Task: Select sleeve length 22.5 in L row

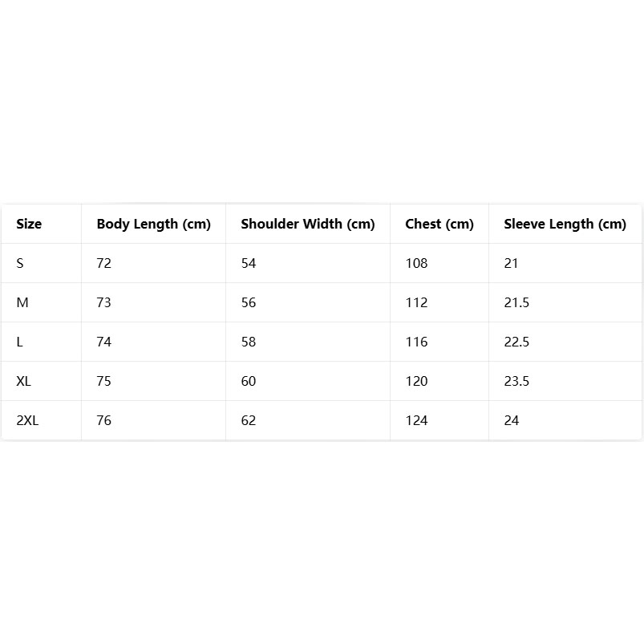Action: click(x=516, y=342)
